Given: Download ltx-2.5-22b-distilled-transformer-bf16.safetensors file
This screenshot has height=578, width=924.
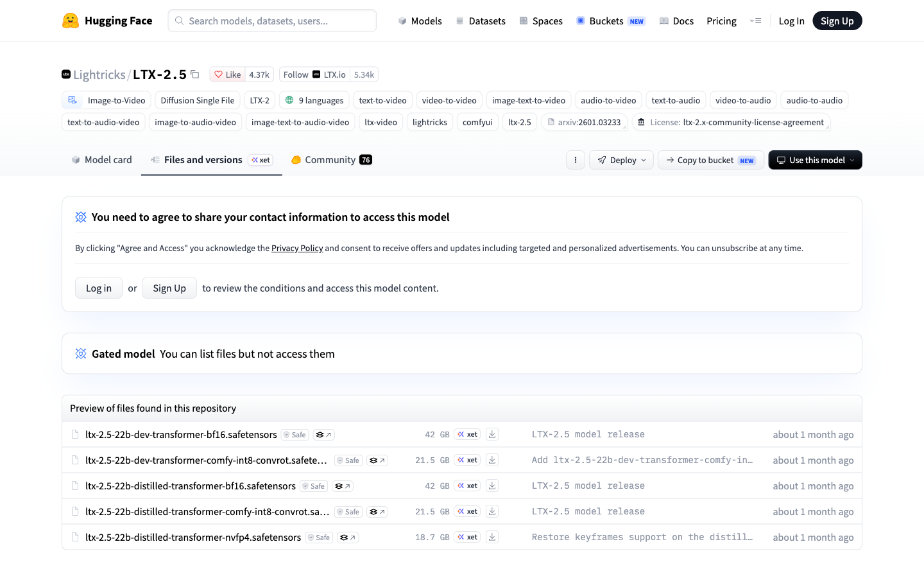Looking at the screenshot, I should point(492,486).
